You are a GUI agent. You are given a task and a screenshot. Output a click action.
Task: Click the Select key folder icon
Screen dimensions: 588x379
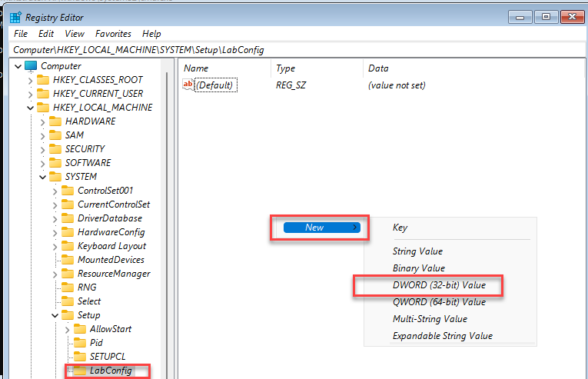[68, 301]
